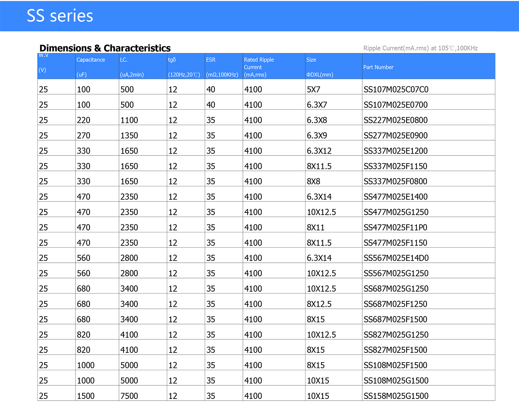
Task: Click capacitance 1000 in the SS108M025F1500 row
Action: coord(85,365)
